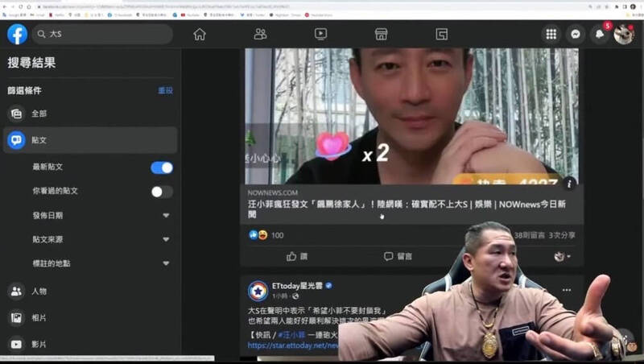Open ETtoday星光雲 page name
Image resolution: width=644 pixels, height=364 pixels.
click(297, 286)
